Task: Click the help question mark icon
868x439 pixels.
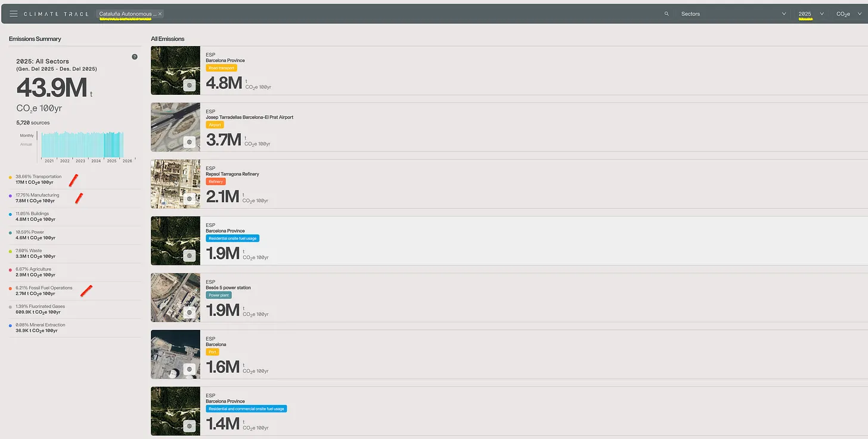Action: click(x=135, y=57)
